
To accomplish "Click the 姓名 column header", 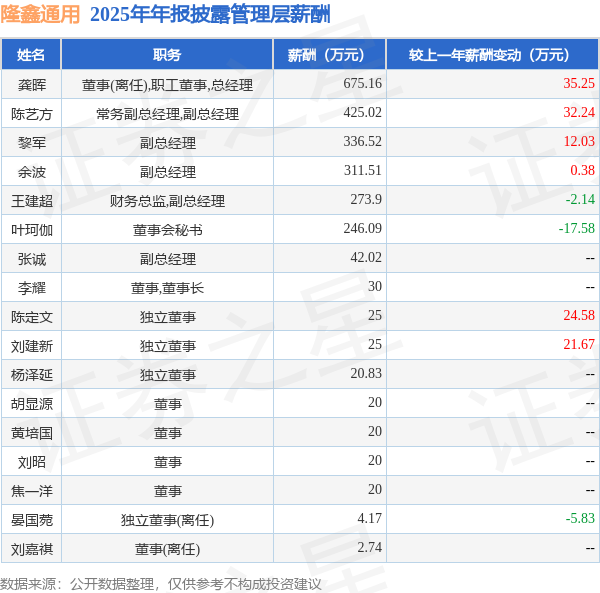I will click(31, 55).
